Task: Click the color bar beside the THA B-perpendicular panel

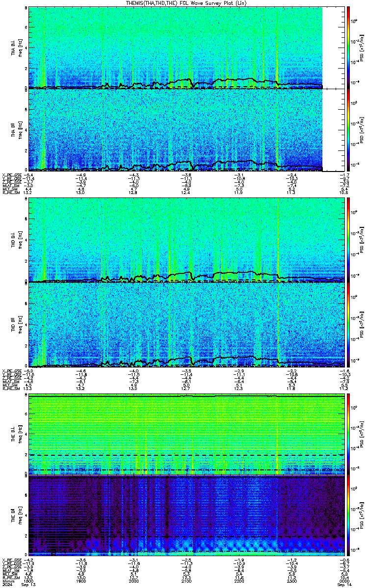Action: click(348, 47)
